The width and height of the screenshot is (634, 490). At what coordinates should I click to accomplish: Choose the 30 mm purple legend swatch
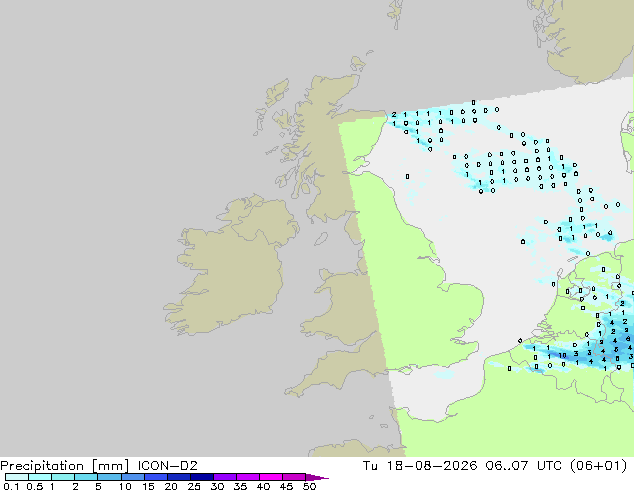225,477
